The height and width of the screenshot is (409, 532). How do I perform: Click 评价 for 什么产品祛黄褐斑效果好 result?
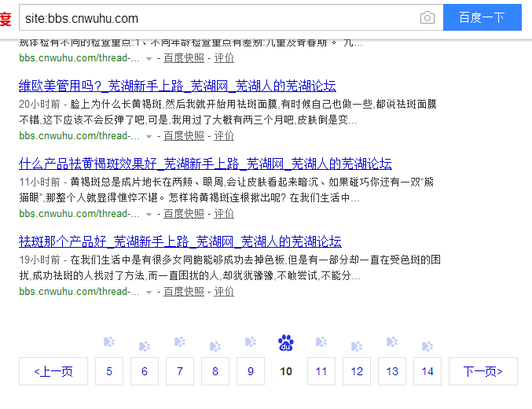coord(224,213)
